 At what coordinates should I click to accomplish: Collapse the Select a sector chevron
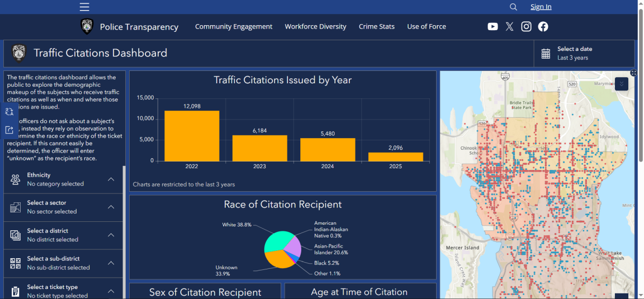click(111, 207)
